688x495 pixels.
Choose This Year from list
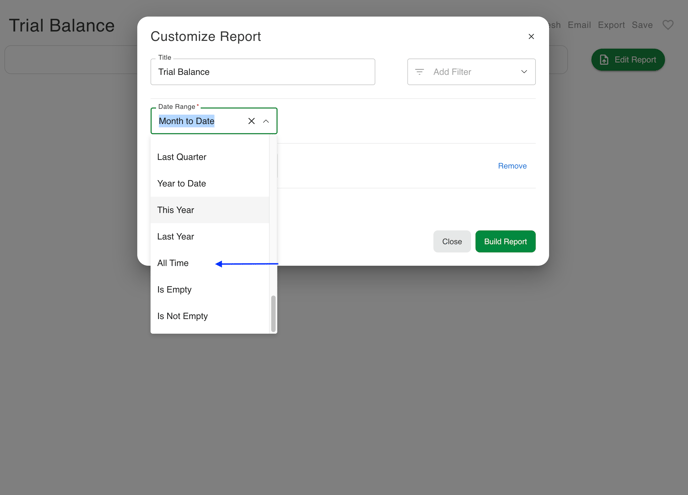tap(176, 210)
